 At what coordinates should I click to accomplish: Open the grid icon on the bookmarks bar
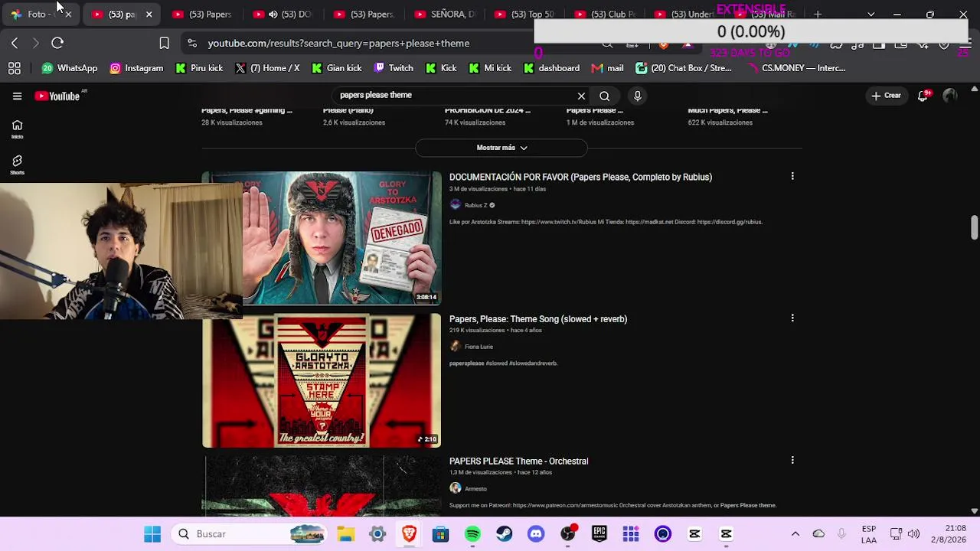[x=15, y=68]
